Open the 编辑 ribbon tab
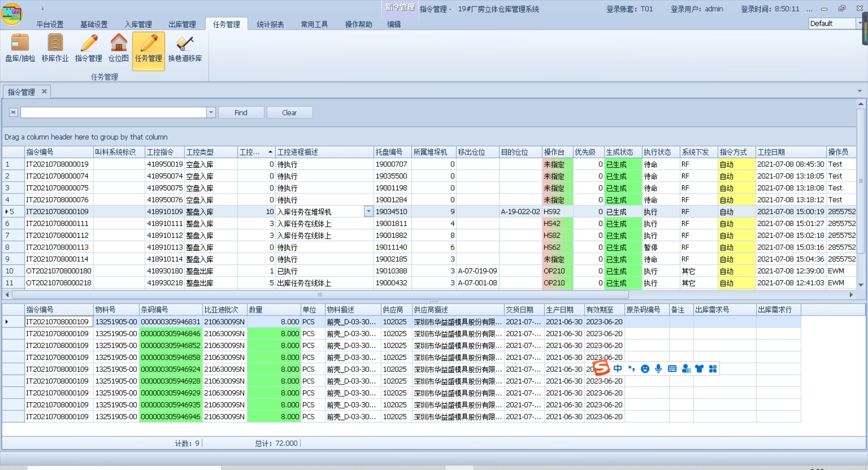The image size is (868, 470). pos(394,24)
